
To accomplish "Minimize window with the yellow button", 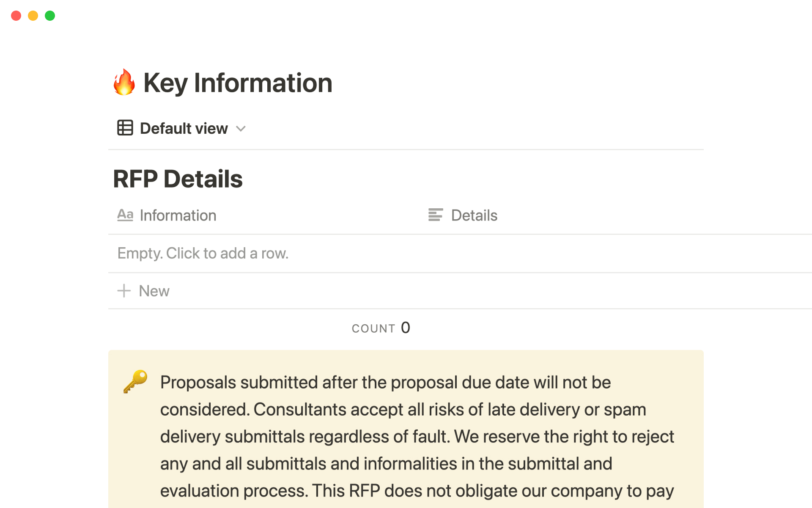I will [x=33, y=16].
